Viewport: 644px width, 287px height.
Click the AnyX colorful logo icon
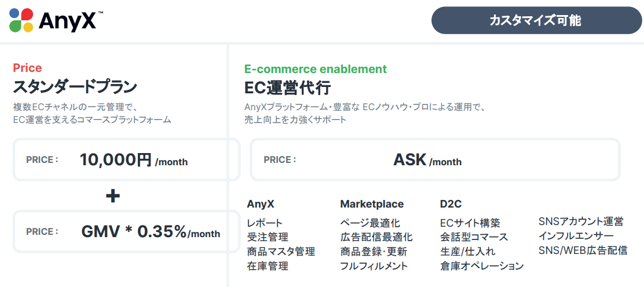click(21, 20)
